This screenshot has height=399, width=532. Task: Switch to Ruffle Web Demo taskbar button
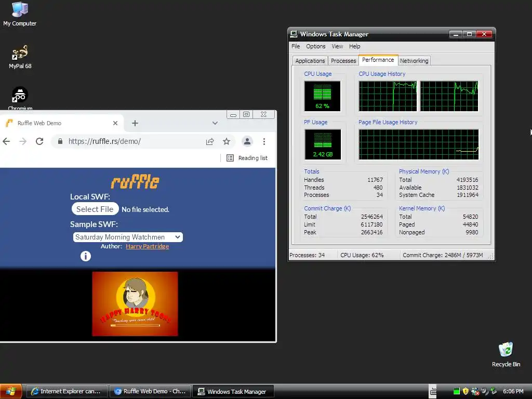pyautogui.click(x=150, y=392)
